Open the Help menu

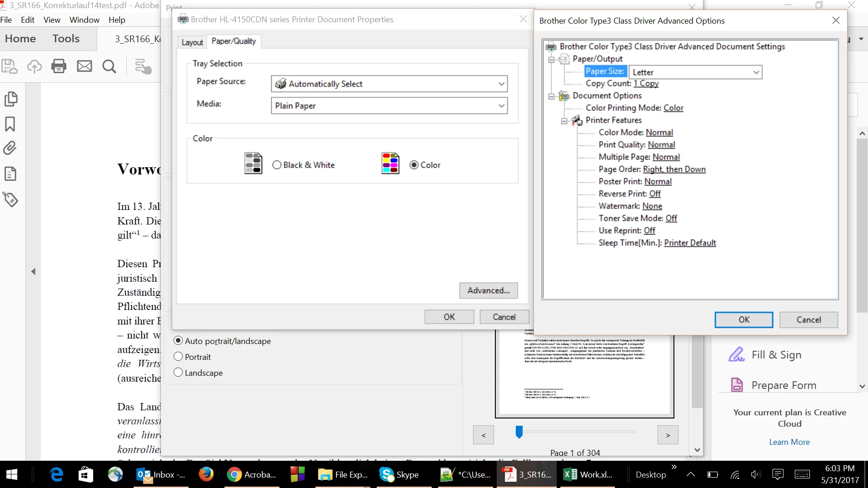point(117,20)
